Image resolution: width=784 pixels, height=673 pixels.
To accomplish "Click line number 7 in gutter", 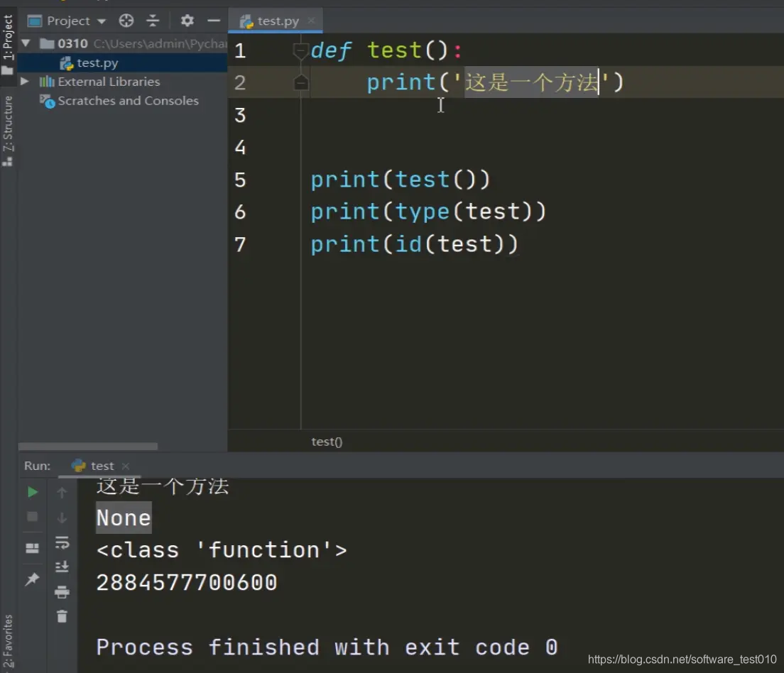I will pyautogui.click(x=241, y=244).
